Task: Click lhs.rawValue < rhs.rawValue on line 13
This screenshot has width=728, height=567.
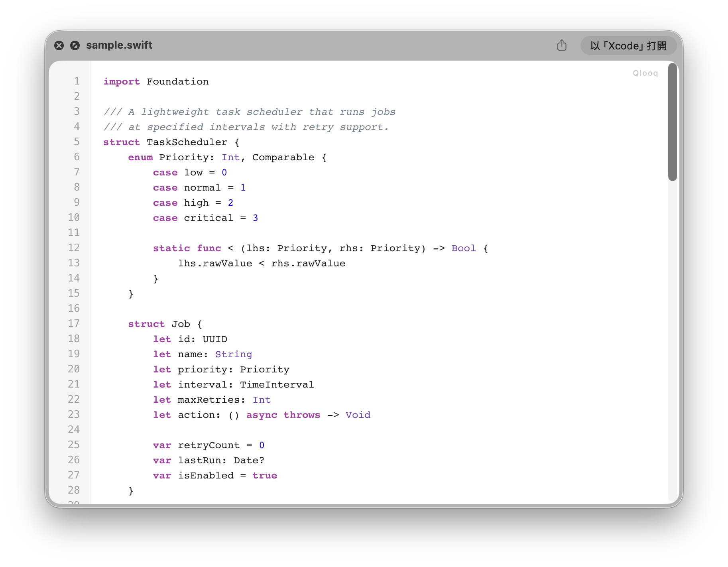Action: [x=262, y=263]
